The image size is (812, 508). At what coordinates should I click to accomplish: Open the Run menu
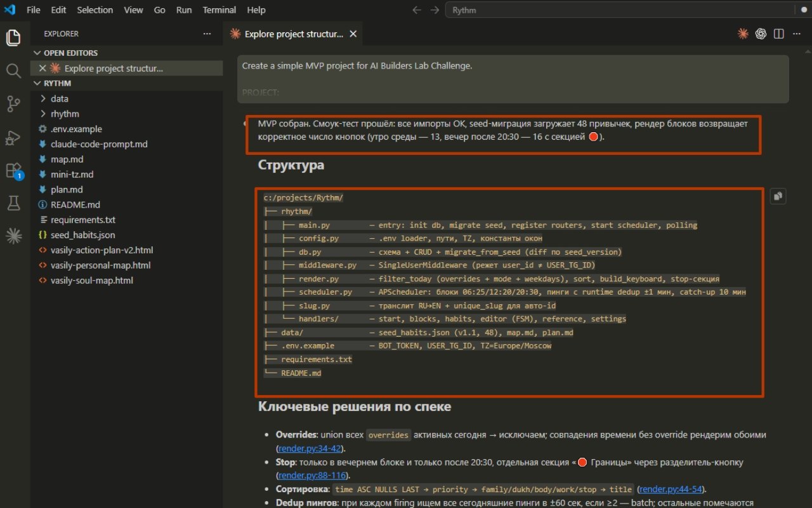pyautogui.click(x=184, y=10)
